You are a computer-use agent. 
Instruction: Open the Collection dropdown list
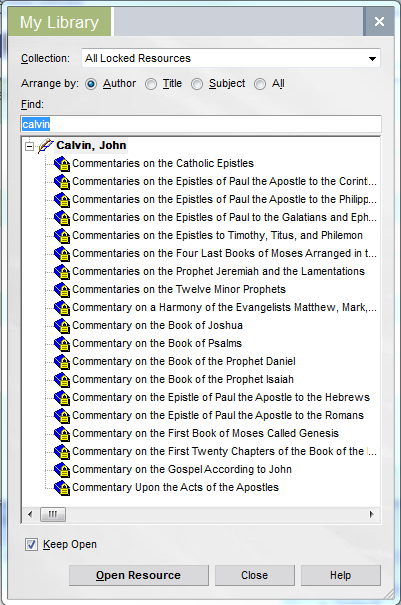pyautogui.click(x=231, y=58)
